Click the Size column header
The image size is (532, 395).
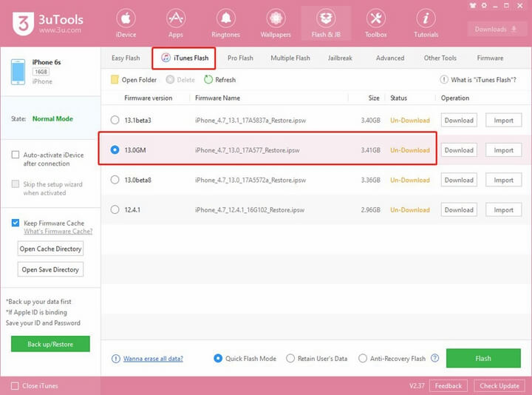(374, 98)
